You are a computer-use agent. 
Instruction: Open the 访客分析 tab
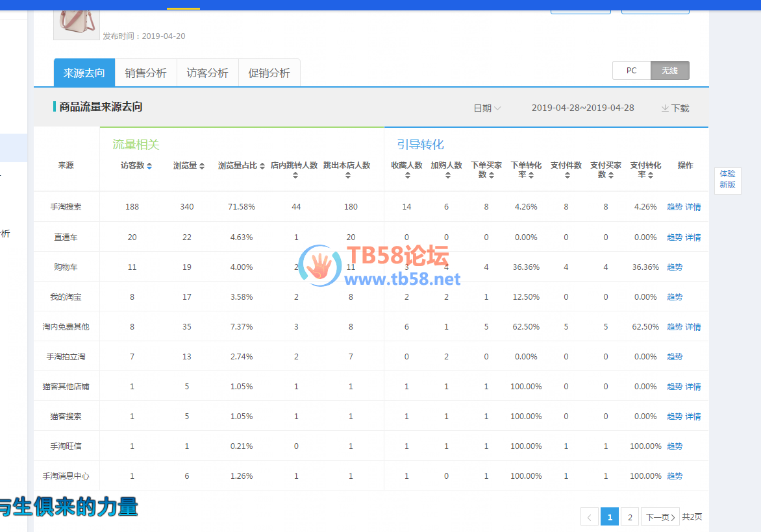coord(207,73)
